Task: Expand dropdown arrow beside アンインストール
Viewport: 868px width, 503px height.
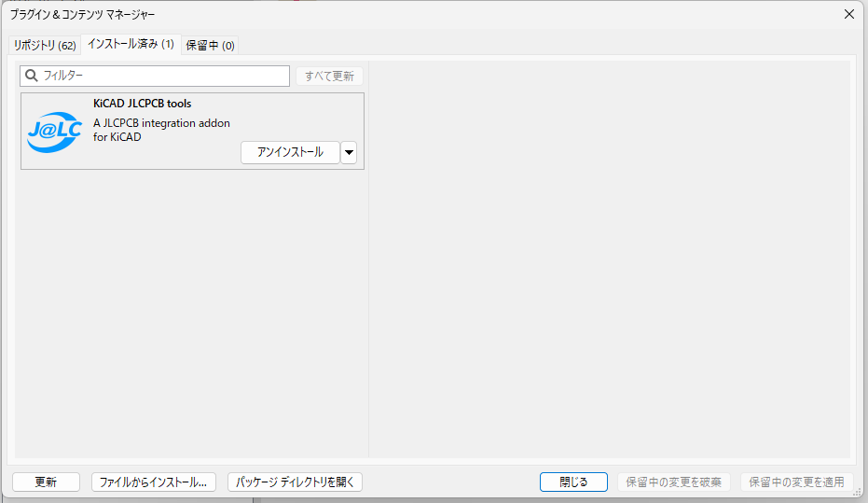Action: click(x=349, y=152)
